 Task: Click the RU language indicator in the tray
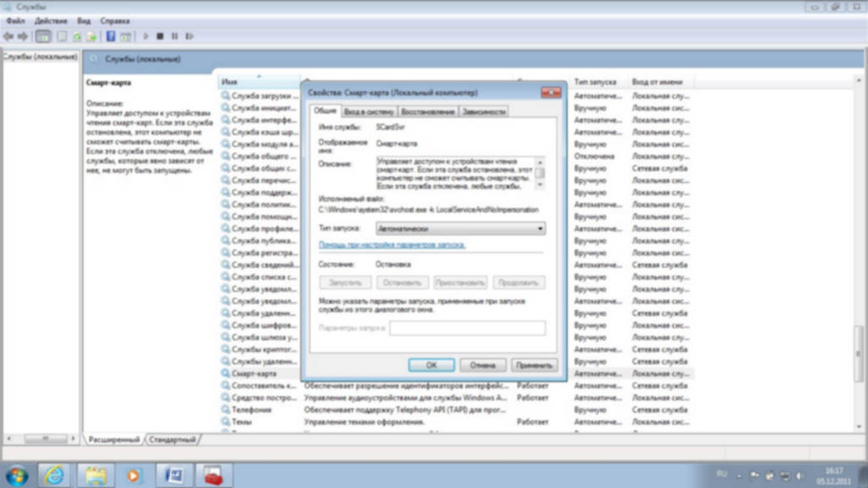point(722,474)
